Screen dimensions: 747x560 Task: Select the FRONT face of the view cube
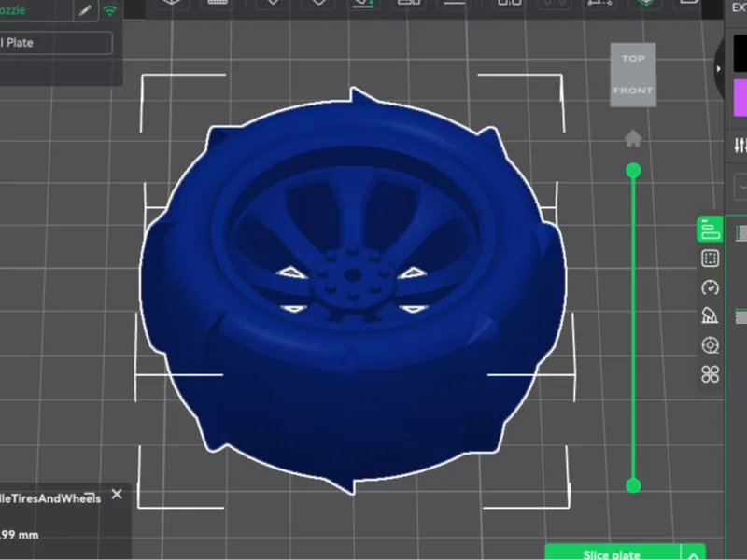(633, 91)
